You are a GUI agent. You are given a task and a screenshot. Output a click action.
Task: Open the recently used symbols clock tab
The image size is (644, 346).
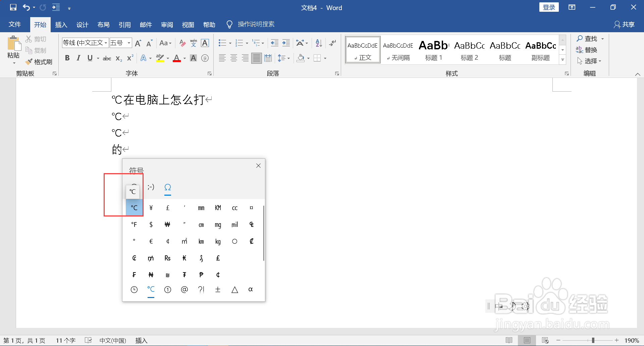tap(134, 290)
